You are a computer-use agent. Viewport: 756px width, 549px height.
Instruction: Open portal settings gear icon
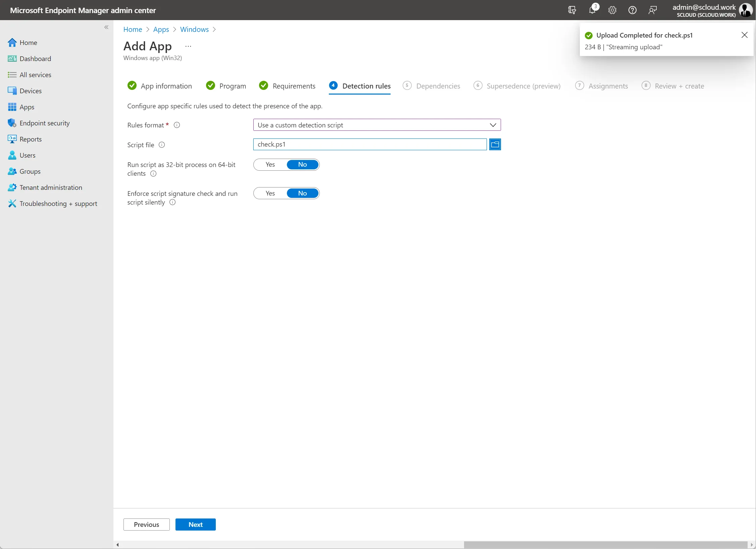612,10
